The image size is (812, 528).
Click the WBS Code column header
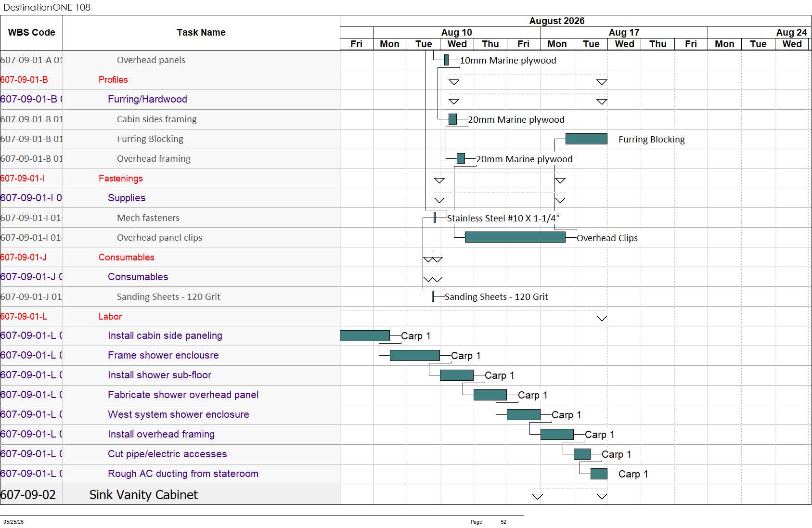pyautogui.click(x=32, y=33)
